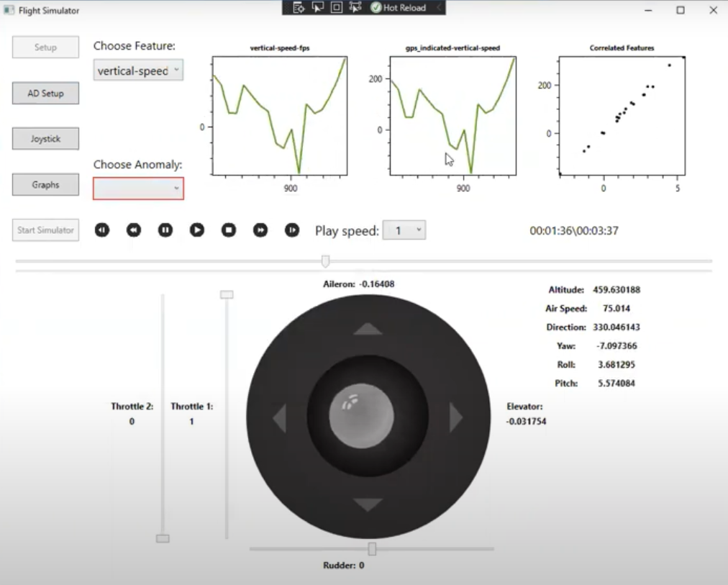Click the playback timeline slider thumb
Screen dimensions: 728x585
[325, 261]
